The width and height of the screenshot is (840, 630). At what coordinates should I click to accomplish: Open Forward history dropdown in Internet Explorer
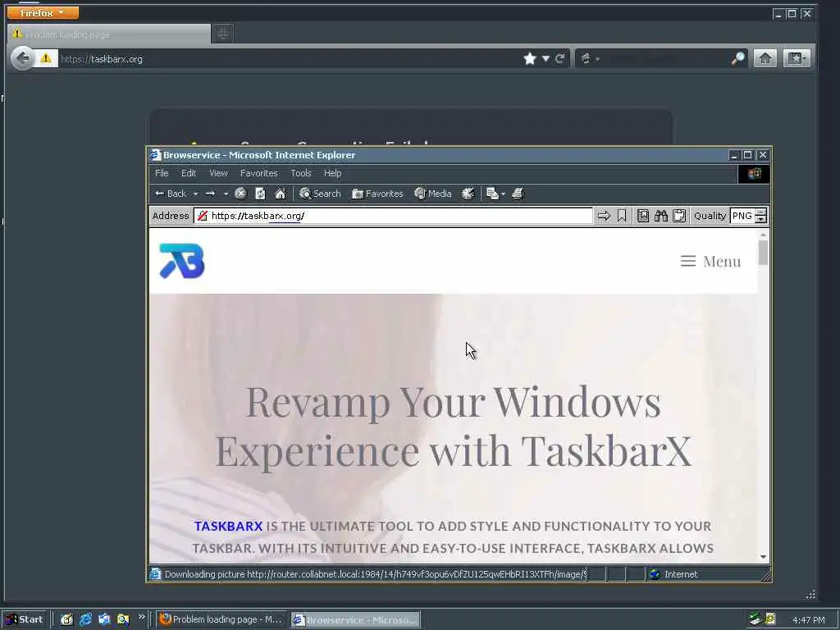pos(226,194)
